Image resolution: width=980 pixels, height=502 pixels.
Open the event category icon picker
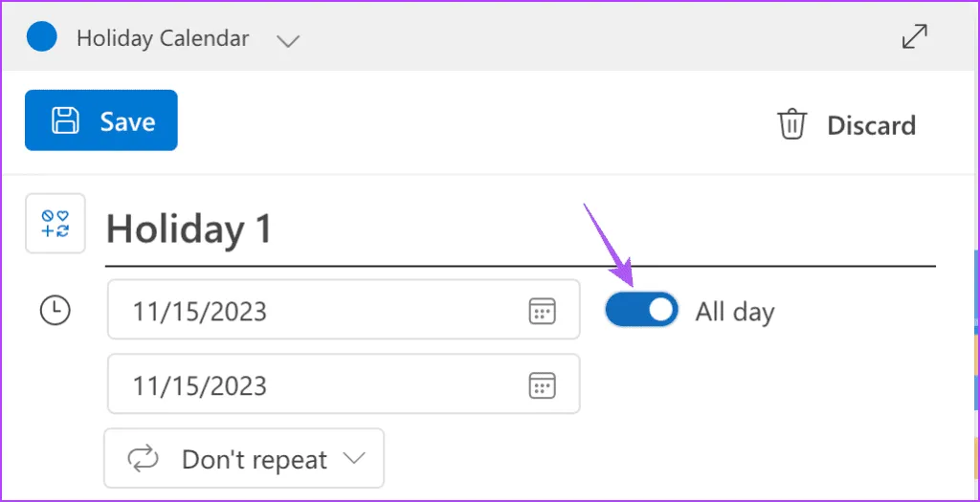click(56, 224)
